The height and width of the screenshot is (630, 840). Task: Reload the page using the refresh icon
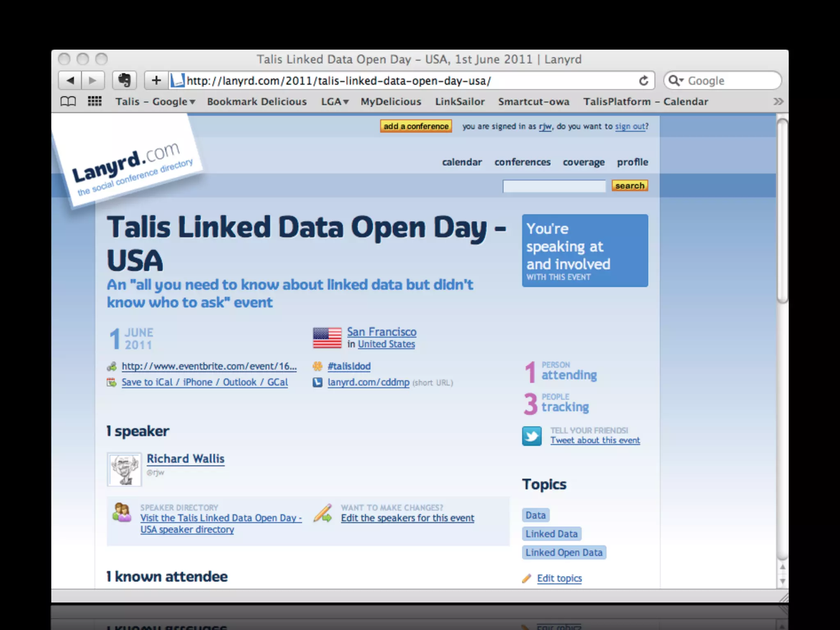click(643, 81)
